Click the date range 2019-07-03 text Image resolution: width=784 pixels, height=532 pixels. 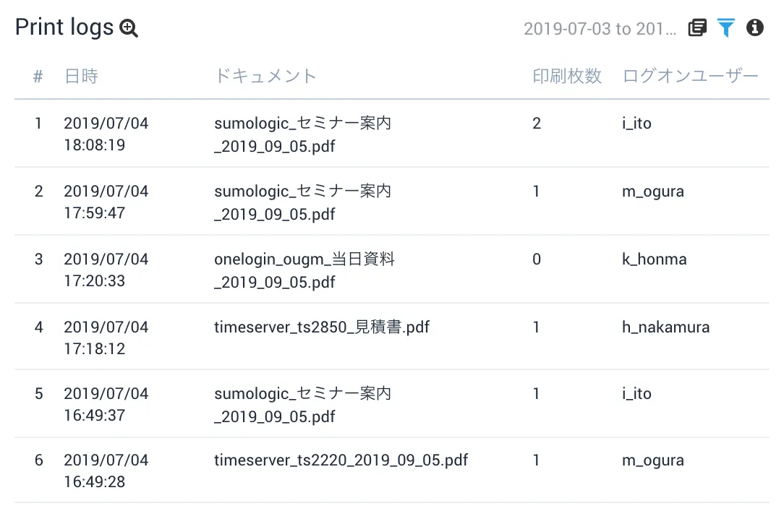click(x=600, y=29)
